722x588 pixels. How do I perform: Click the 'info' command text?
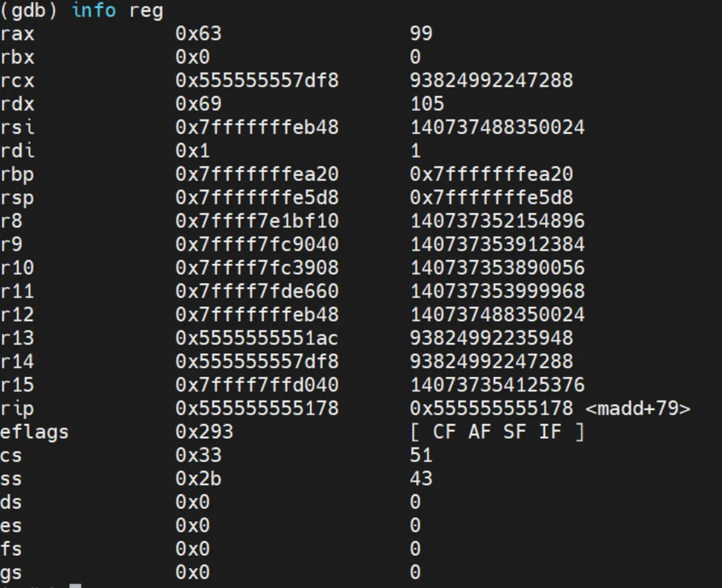point(93,11)
